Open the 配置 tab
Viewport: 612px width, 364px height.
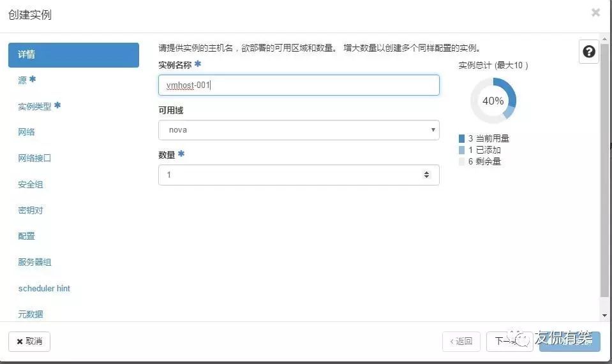[27, 236]
